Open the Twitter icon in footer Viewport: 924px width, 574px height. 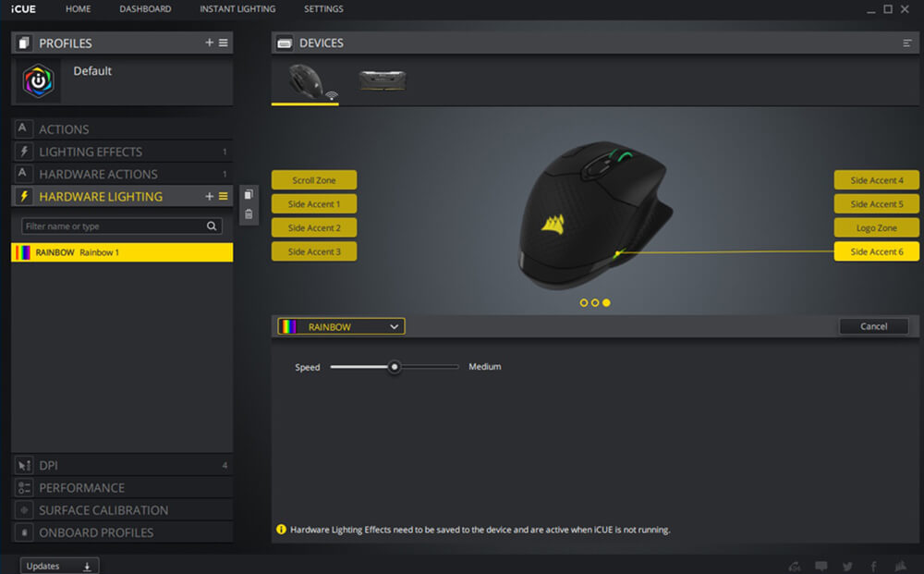[847, 566]
